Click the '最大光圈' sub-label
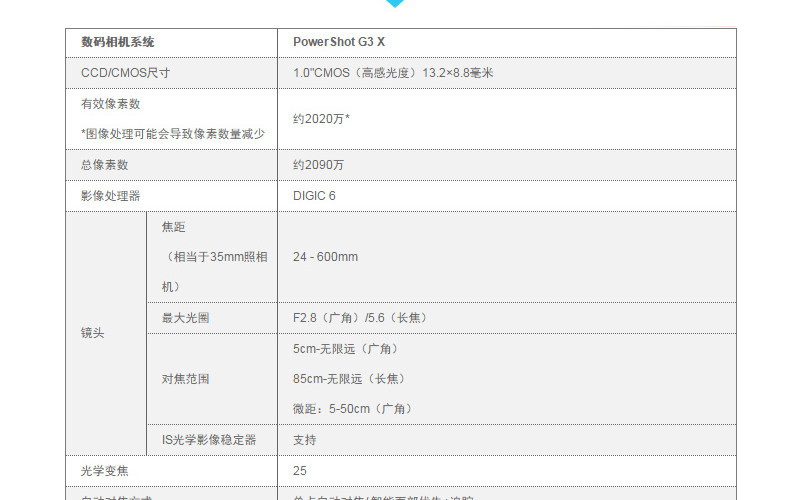The height and width of the screenshot is (500, 790). (185, 318)
